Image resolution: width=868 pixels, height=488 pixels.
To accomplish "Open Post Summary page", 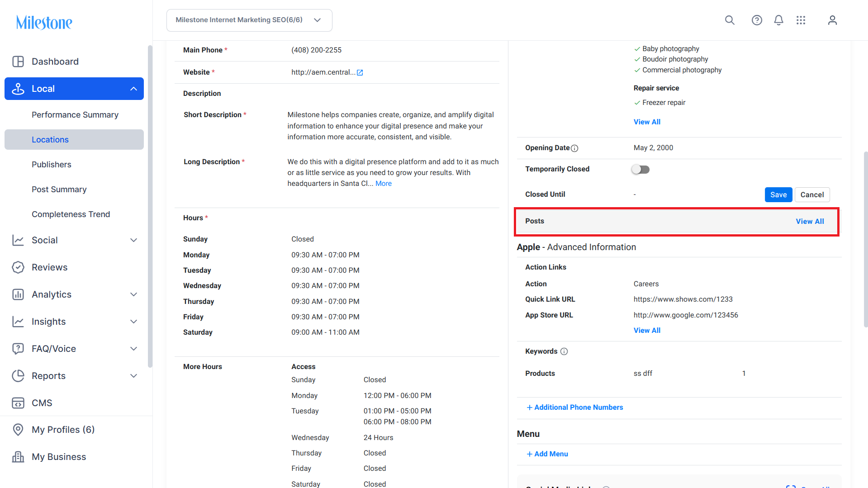I will click(x=59, y=190).
